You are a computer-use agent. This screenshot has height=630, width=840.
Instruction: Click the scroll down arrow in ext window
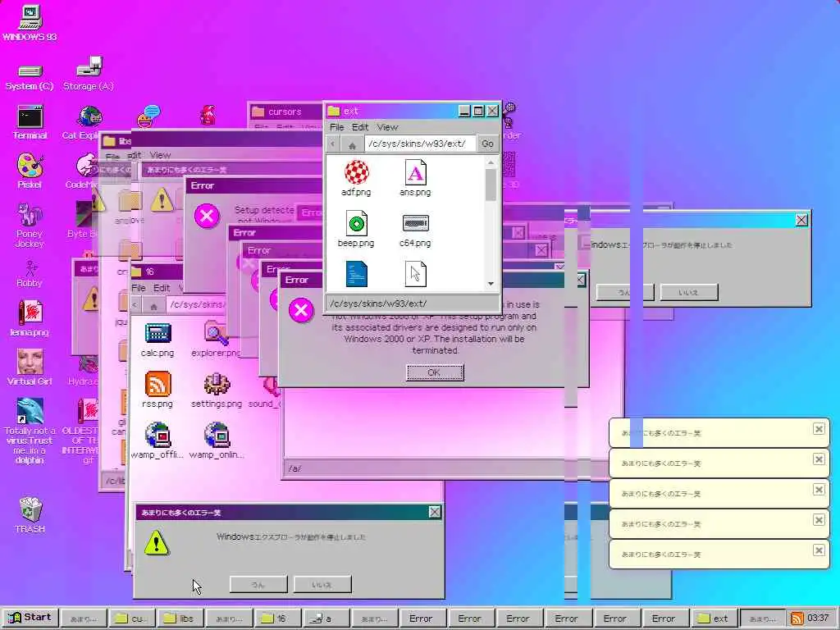tap(491, 284)
